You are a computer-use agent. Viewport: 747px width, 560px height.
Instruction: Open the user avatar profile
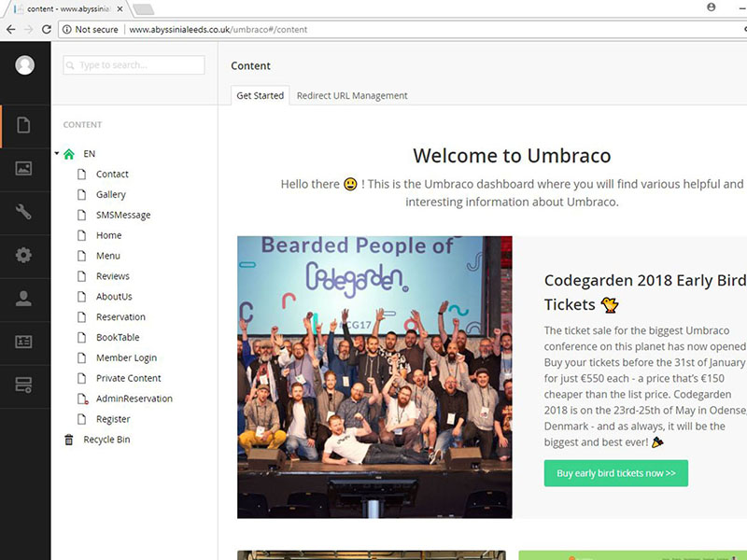25,64
